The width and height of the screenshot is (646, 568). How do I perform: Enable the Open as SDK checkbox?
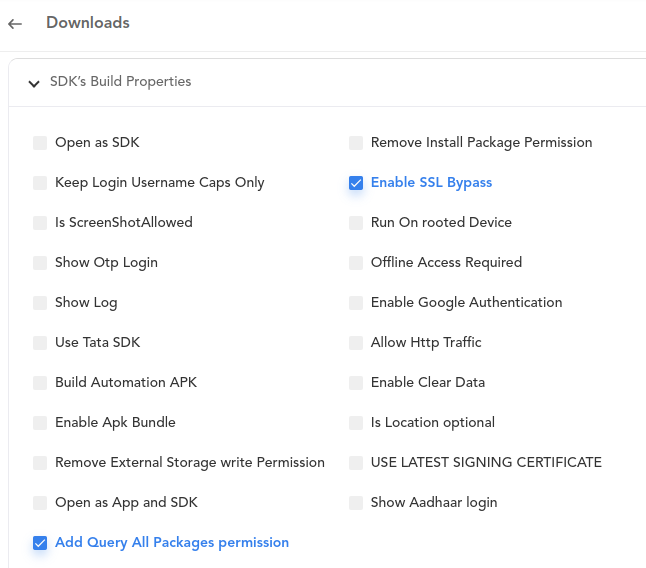click(40, 143)
